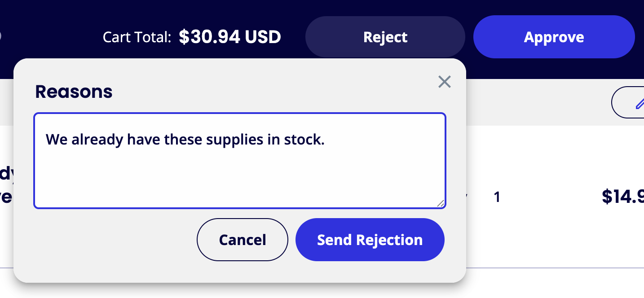Click the item quantity showing 1

(x=497, y=197)
